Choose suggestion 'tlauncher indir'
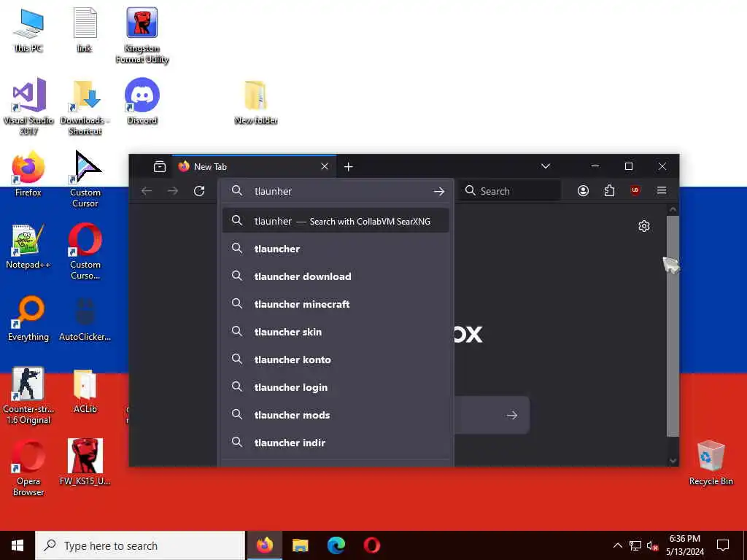 pos(336,443)
